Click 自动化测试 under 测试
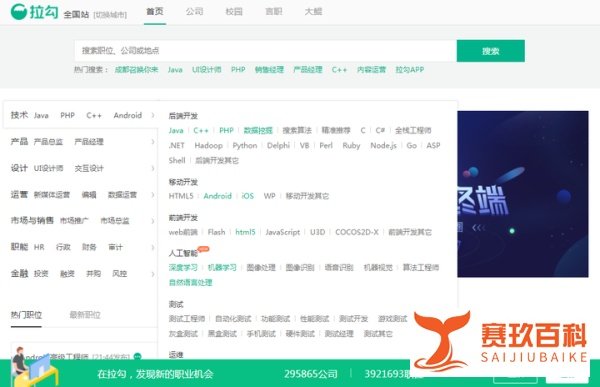The width and height of the screenshot is (600, 387). point(233,318)
